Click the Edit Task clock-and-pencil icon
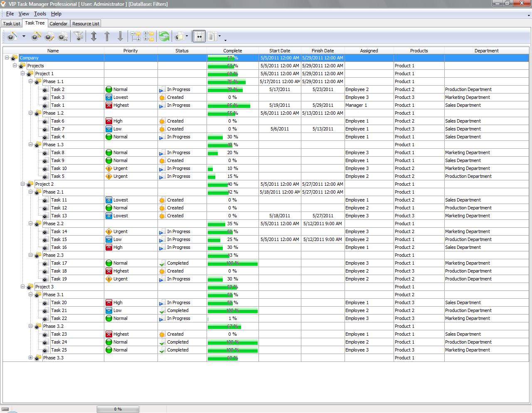 tap(49, 37)
